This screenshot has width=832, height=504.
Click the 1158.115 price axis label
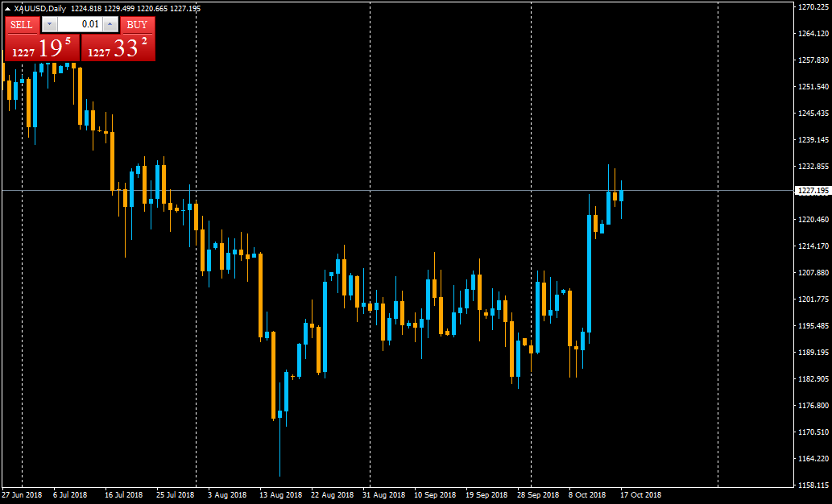click(813, 485)
